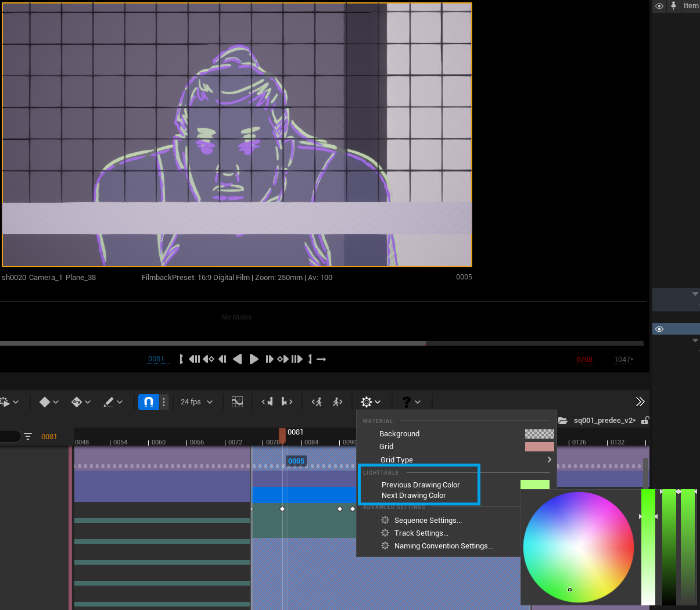Toggle the eye visibility column header icon

pyautogui.click(x=659, y=6)
